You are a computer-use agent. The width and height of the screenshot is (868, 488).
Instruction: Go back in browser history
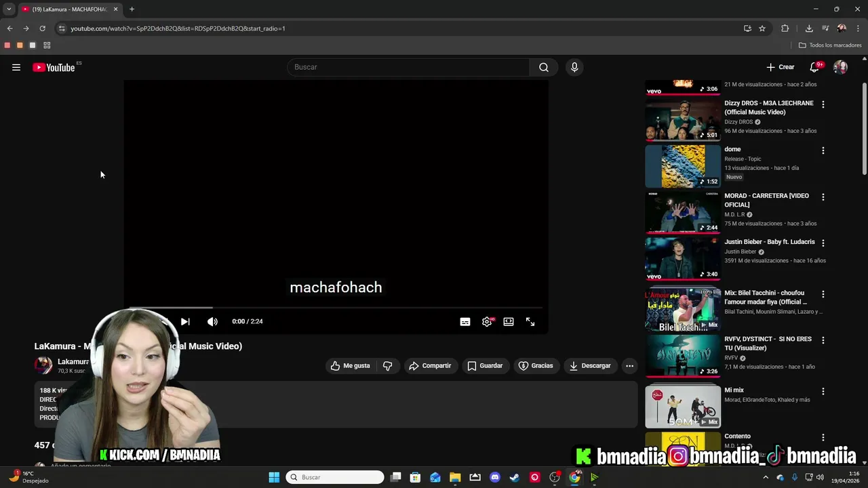9,28
